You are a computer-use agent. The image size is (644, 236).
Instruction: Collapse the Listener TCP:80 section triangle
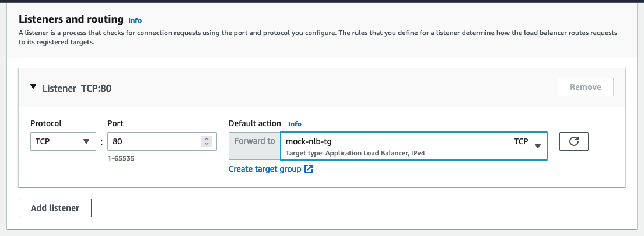[33, 87]
